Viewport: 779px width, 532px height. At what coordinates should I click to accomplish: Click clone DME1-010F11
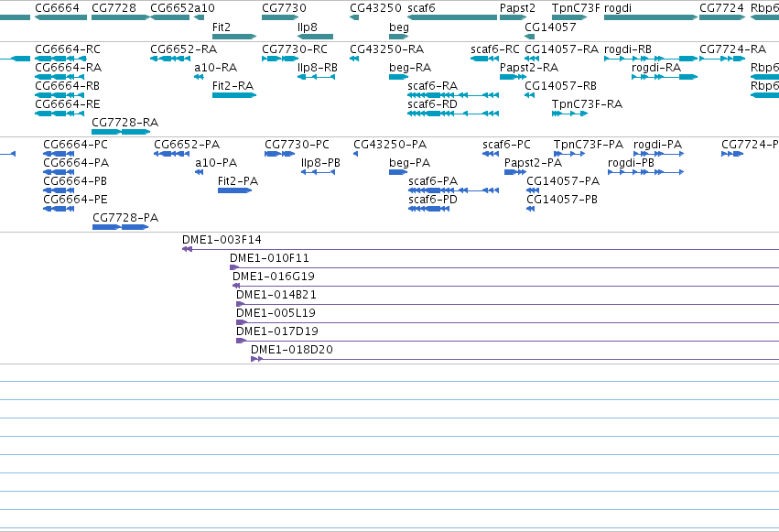tap(504, 267)
